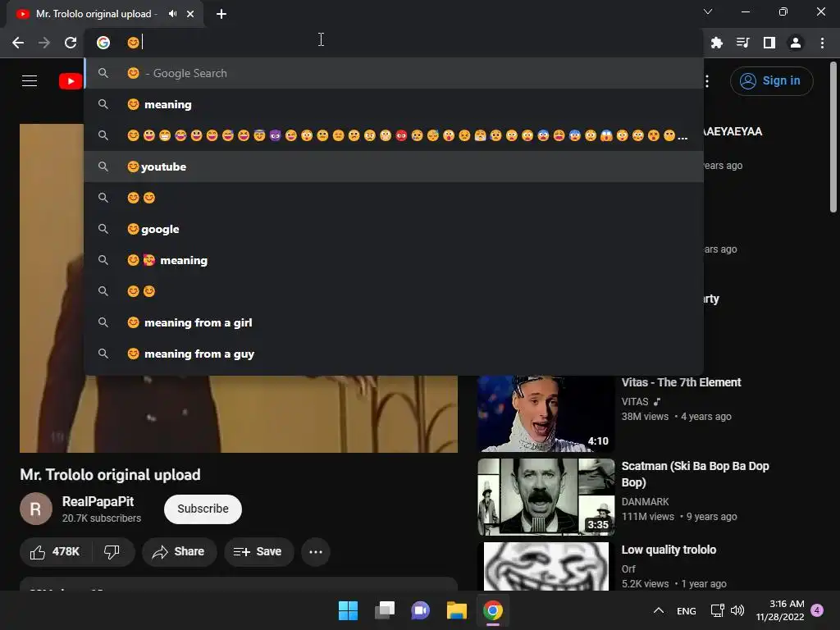Click the DANMARK channel name

tap(645, 502)
